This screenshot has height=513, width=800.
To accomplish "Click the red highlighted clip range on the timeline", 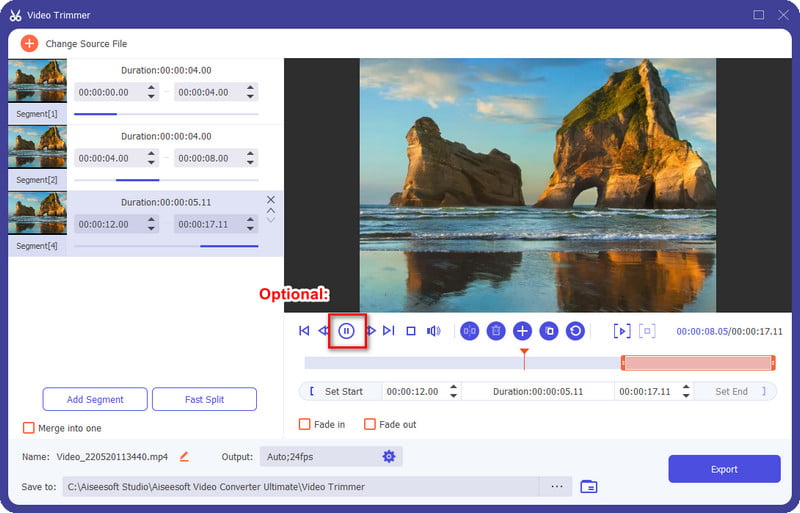I will click(698, 363).
